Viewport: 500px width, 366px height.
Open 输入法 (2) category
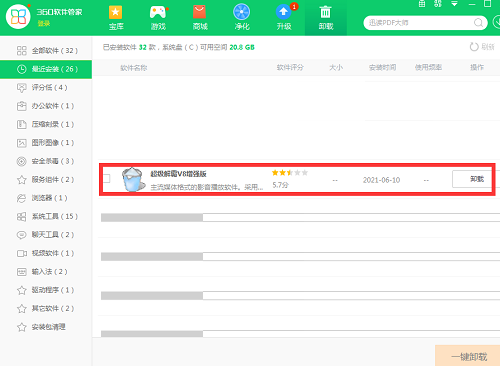click(x=46, y=272)
